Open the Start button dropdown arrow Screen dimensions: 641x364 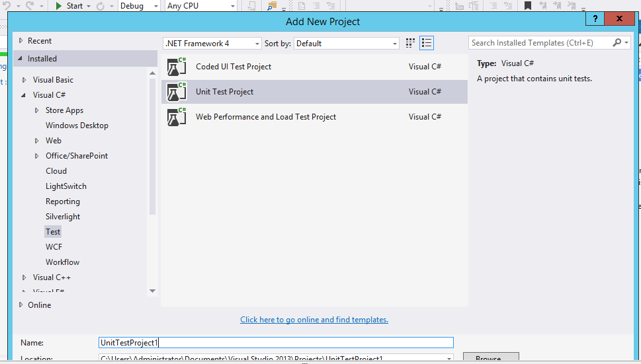coord(88,6)
